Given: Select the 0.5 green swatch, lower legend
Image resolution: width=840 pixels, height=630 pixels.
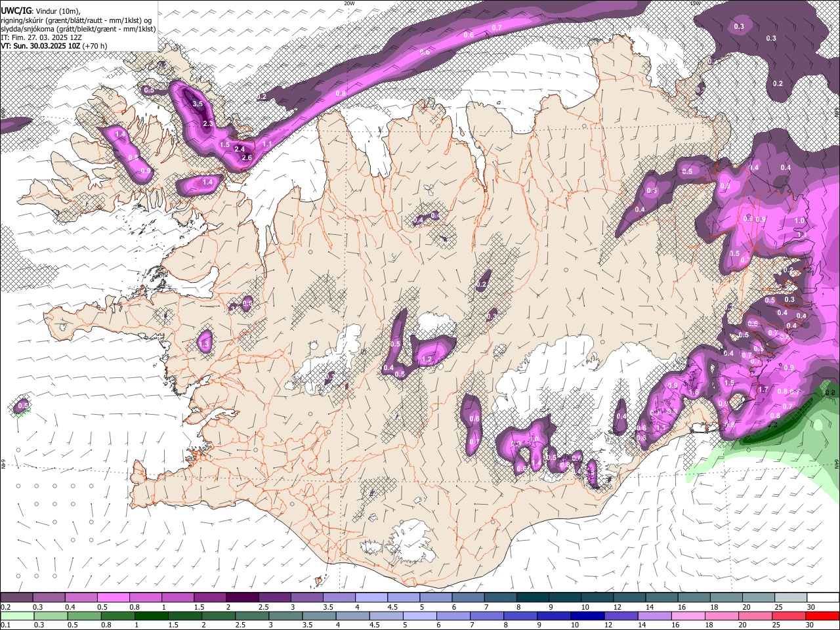Looking at the screenshot, I should click(x=85, y=616).
